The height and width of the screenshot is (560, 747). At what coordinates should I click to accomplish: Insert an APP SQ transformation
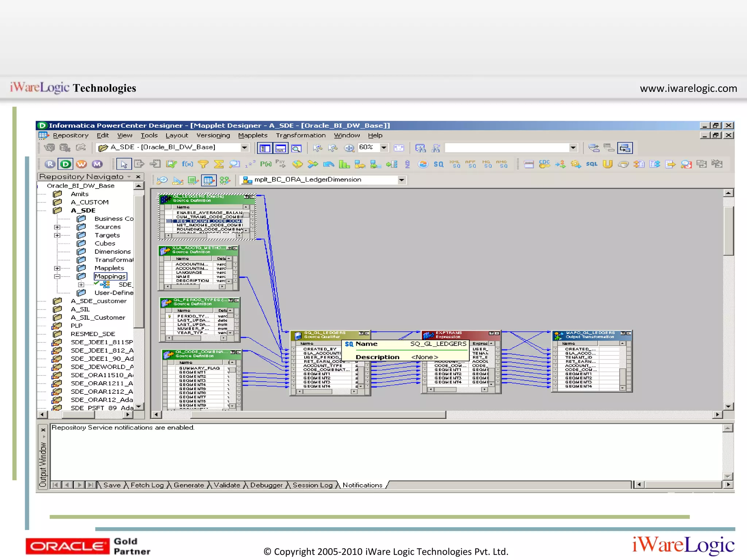pos(471,164)
